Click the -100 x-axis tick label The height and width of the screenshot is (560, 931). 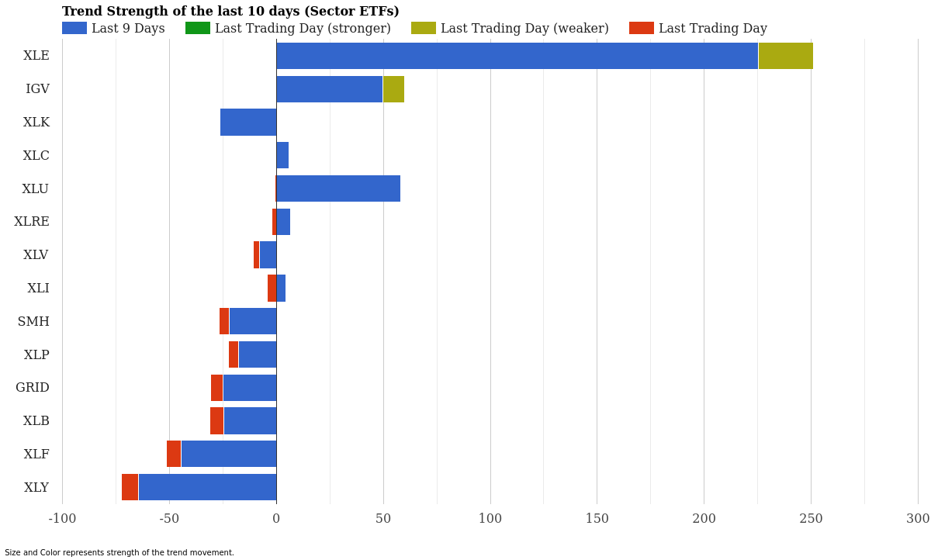coord(63,519)
